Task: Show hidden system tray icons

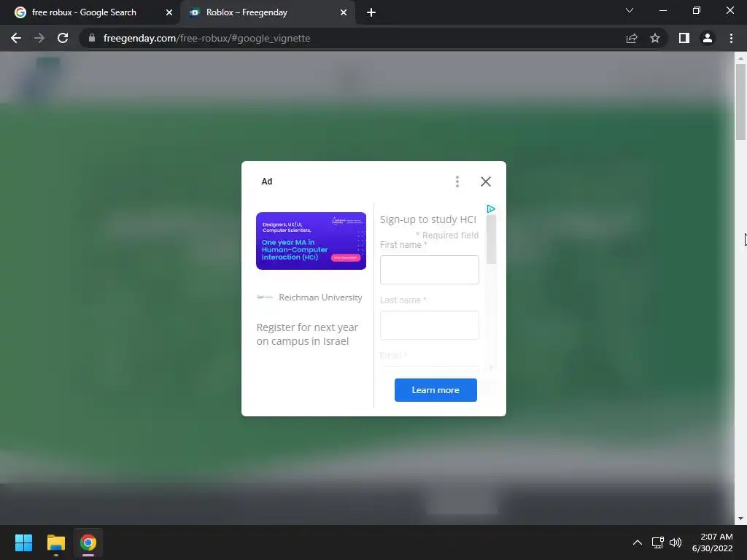Action: [638, 542]
